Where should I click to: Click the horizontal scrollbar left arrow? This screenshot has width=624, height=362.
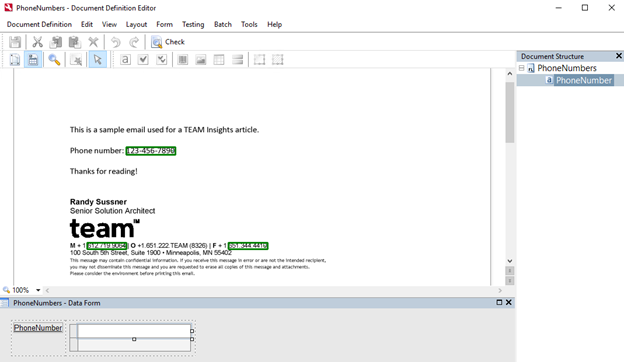click(x=47, y=290)
